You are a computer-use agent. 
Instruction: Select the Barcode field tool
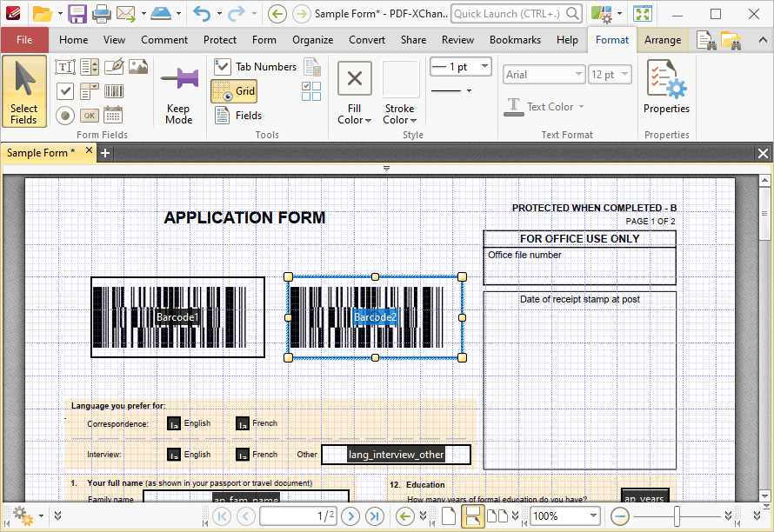[114, 90]
